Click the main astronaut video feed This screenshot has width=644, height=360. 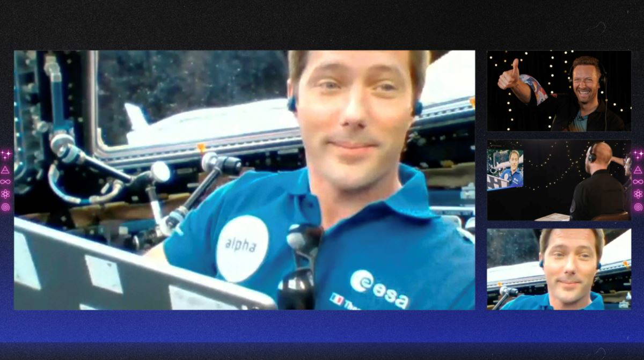tap(244, 180)
